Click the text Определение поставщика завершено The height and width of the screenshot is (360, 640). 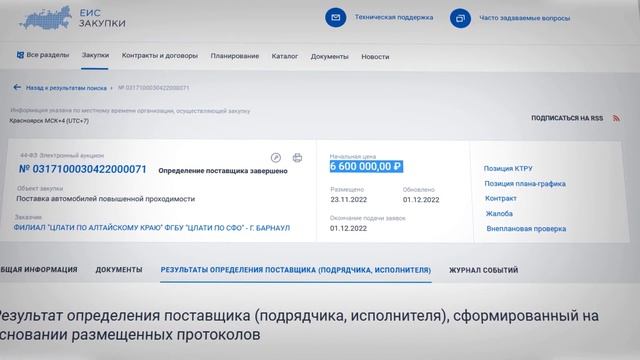tap(223, 171)
